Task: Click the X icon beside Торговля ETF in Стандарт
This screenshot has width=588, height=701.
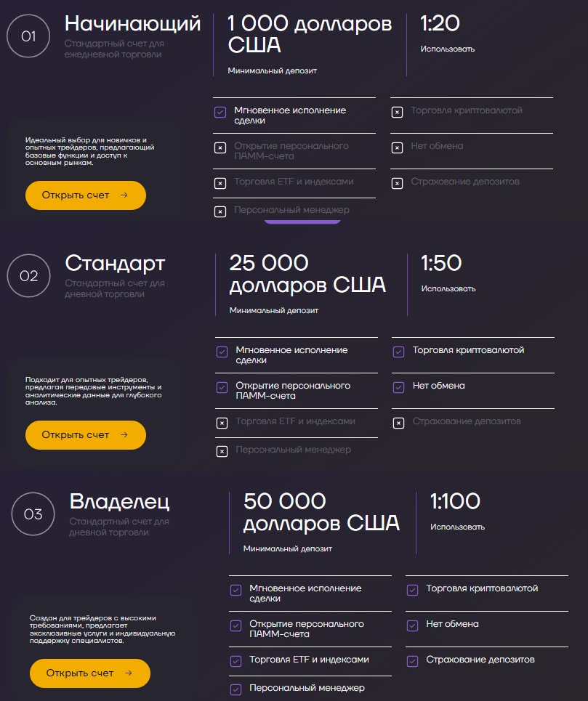Action: pos(222,423)
